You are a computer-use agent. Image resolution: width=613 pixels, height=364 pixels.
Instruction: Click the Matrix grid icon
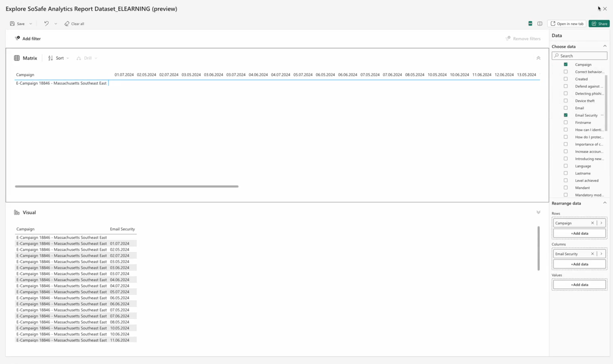(x=17, y=58)
